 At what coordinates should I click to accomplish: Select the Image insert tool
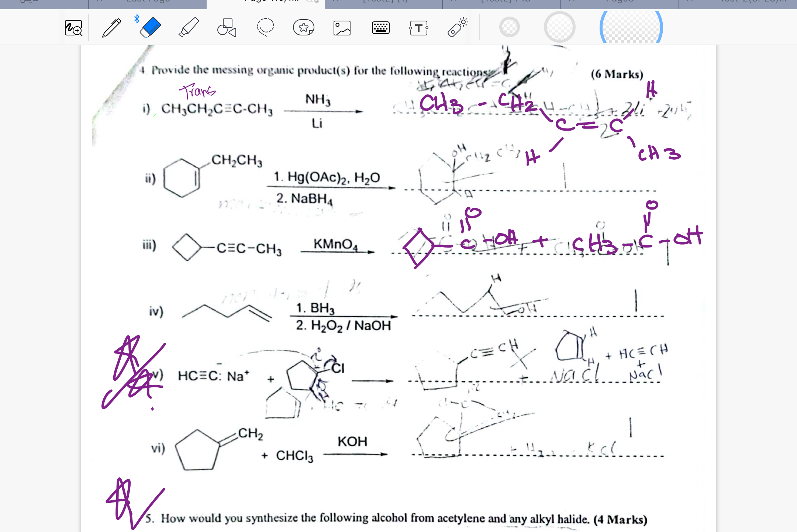342,28
